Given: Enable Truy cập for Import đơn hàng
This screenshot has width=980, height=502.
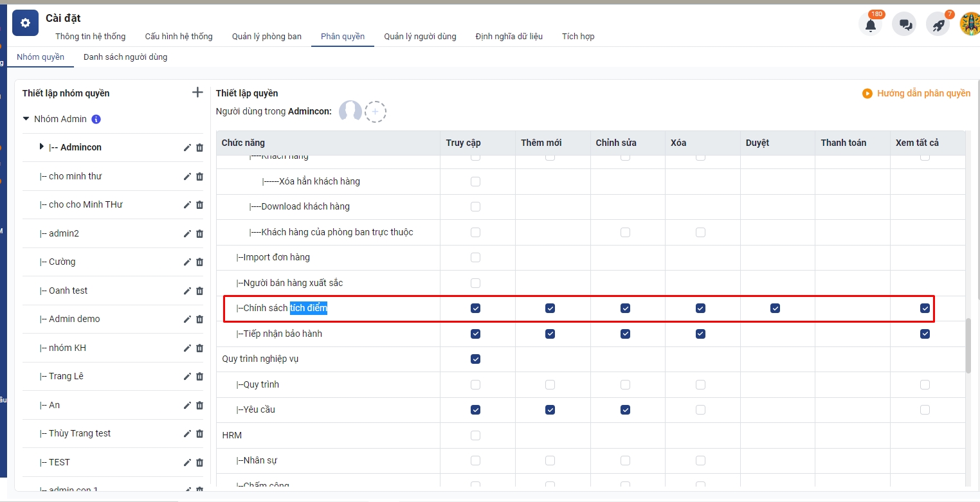Looking at the screenshot, I should 475,258.
